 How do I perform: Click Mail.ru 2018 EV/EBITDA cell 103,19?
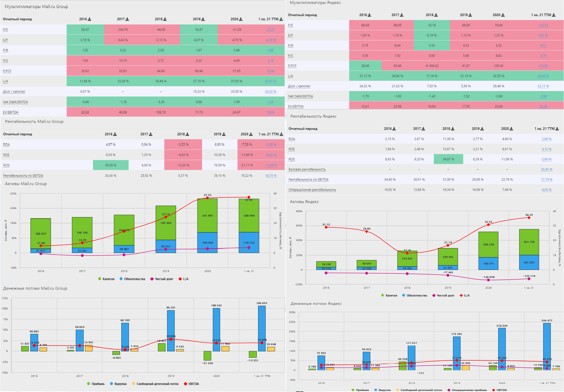pos(161,112)
